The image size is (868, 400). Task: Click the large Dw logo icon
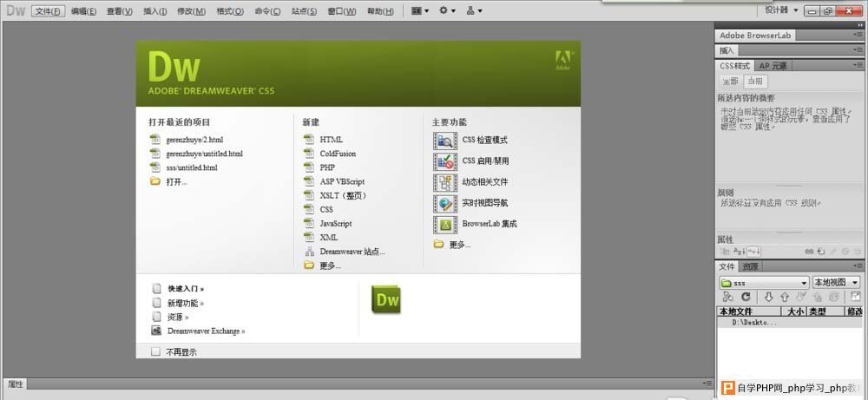pos(386,299)
